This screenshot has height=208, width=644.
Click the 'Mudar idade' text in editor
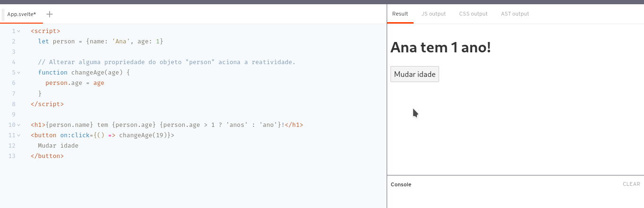(x=58, y=146)
